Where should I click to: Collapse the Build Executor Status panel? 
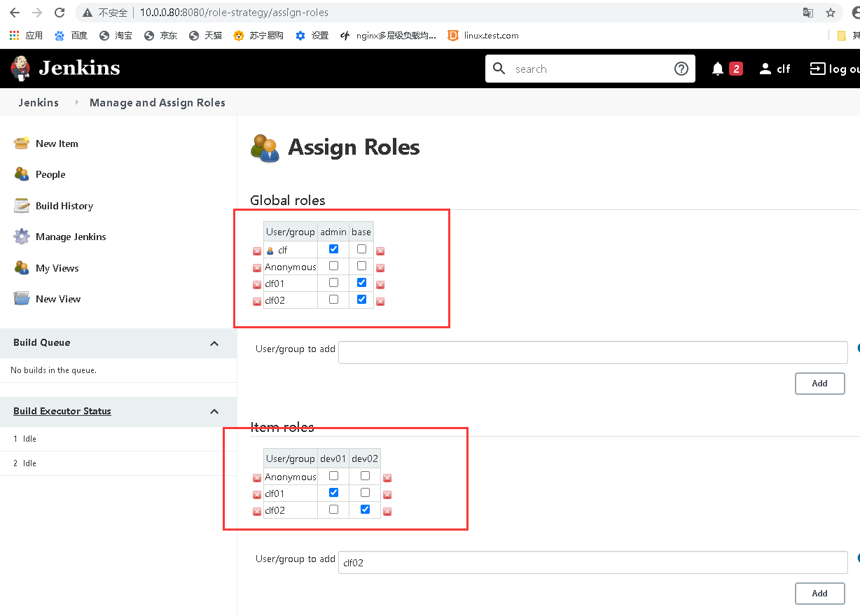click(214, 412)
